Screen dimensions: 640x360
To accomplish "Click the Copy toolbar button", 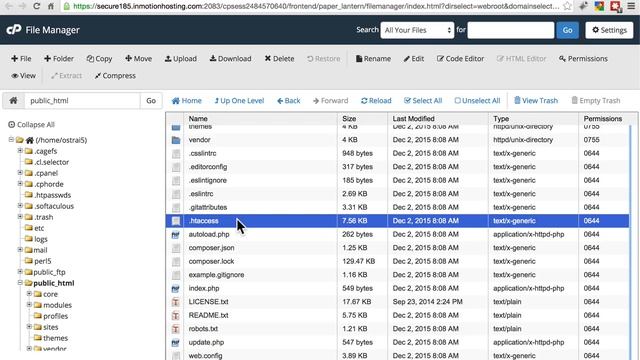I will (x=99, y=59).
